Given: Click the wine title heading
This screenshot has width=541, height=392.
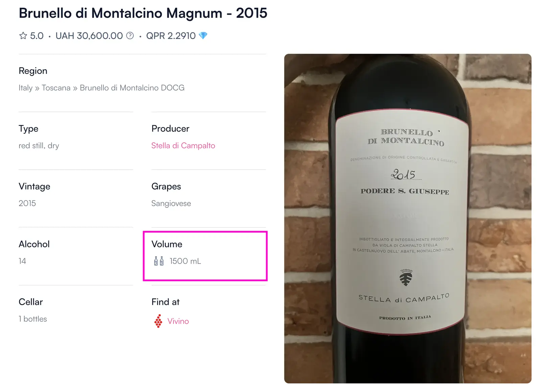Looking at the screenshot, I should pyautogui.click(x=143, y=14).
